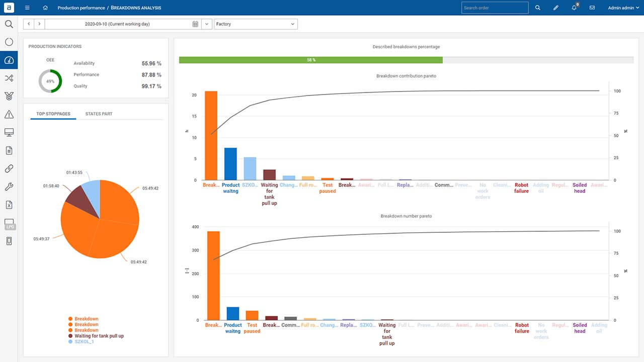Open the LPG sidebar icon
644x362 pixels.
pos(9,224)
